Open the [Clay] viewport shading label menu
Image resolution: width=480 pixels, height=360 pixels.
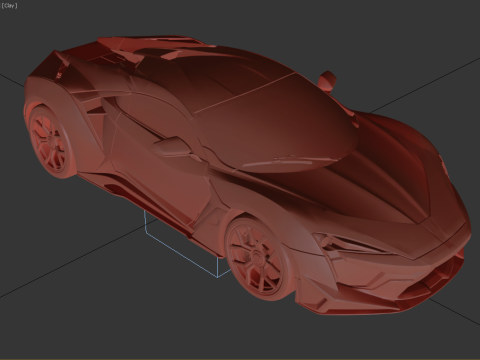9,5
